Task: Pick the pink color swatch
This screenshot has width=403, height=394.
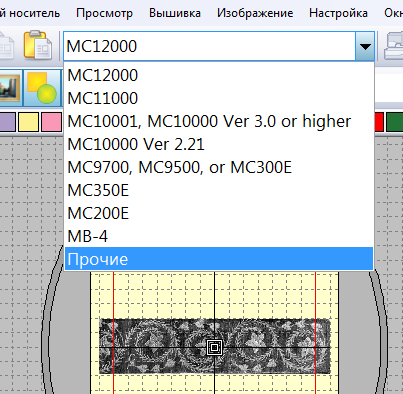Action: click(52, 122)
